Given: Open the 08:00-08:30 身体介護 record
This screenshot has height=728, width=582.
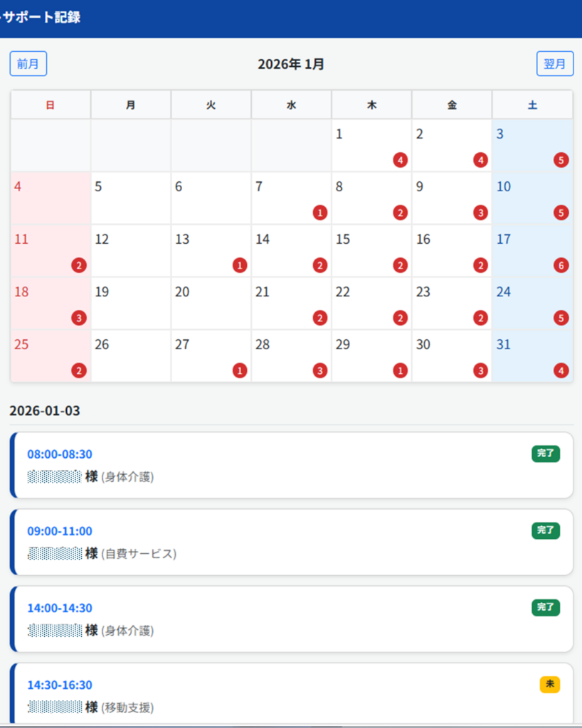Looking at the screenshot, I should coord(285,465).
